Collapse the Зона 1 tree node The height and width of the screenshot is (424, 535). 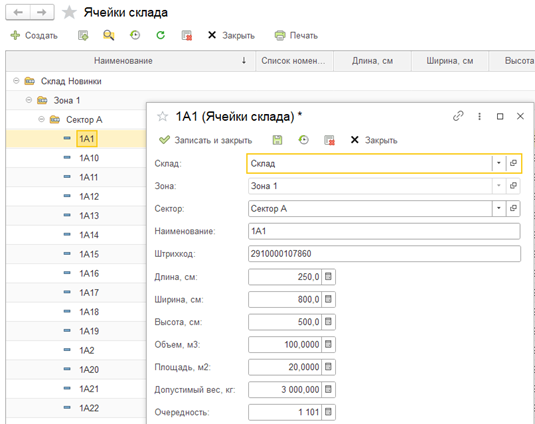point(29,100)
